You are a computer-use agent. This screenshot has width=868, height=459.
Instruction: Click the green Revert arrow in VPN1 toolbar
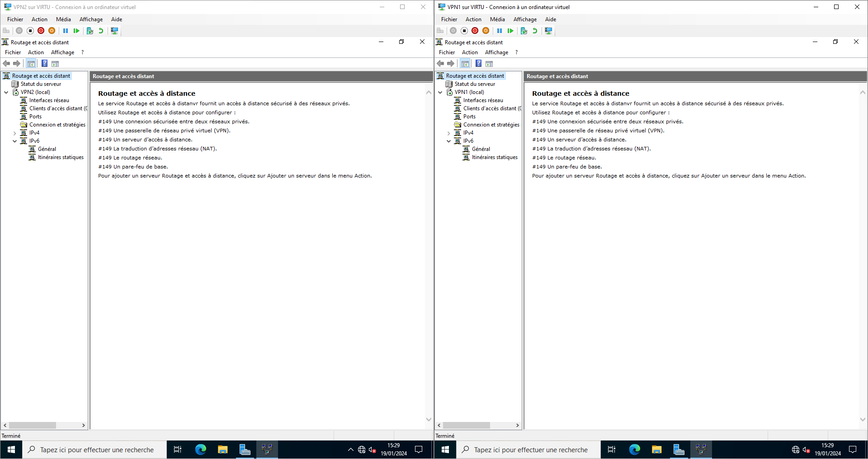pyautogui.click(x=535, y=31)
